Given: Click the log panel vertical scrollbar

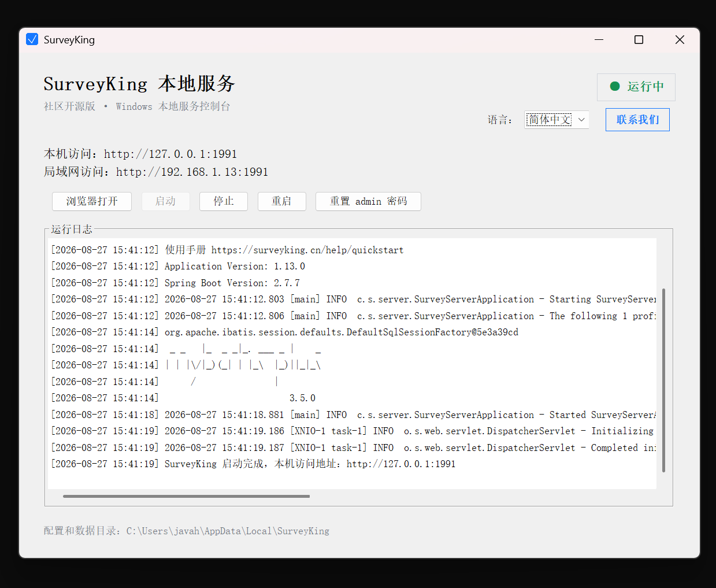Looking at the screenshot, I should 663,380.
